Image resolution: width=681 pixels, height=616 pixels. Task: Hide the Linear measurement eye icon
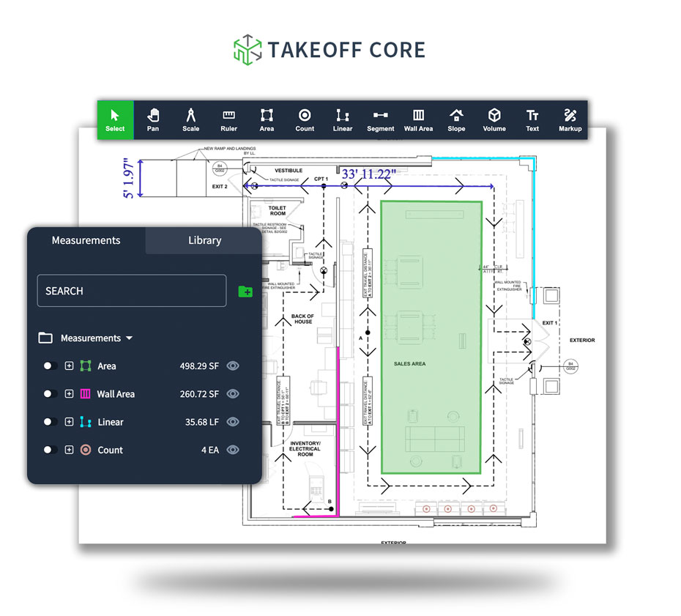pyautogui.click(x=233, y=422)
